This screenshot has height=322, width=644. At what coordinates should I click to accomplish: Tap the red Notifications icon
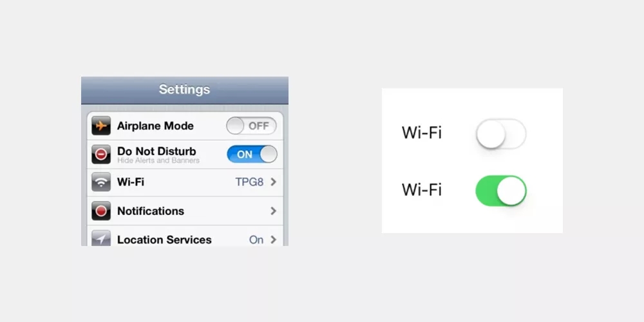click(x=101, y=211)
